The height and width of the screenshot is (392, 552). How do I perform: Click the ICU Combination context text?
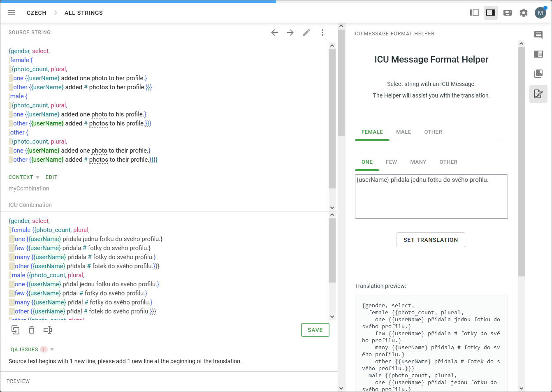pos(30,205)
